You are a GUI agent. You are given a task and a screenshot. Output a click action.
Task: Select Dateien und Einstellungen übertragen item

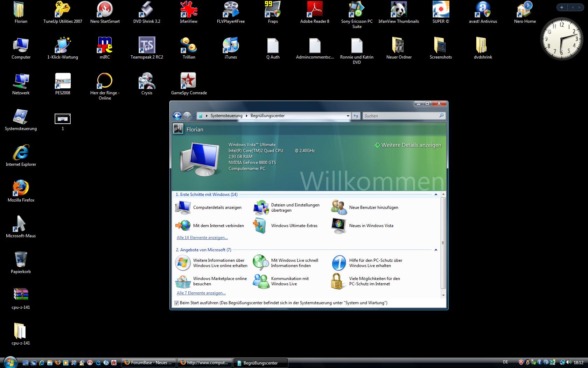click(287, 207)
